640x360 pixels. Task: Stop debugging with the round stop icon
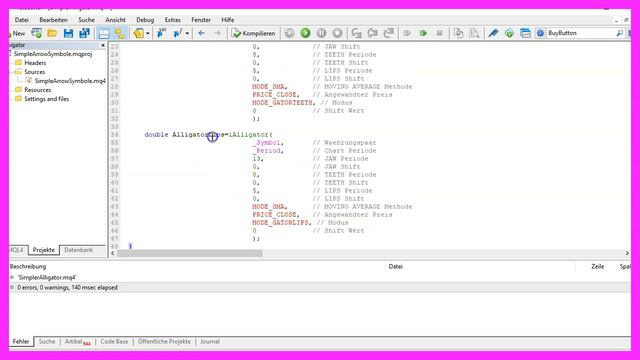(x=337, y=33)
